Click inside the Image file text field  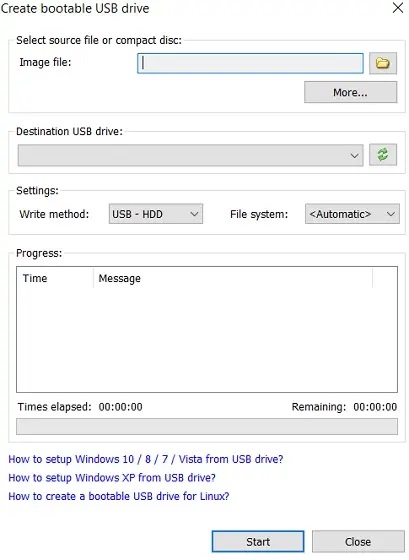tap(250, 63)
